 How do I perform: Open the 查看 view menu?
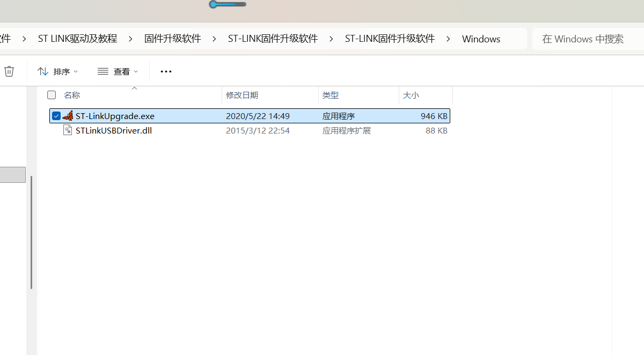click(x=118, y=71)
